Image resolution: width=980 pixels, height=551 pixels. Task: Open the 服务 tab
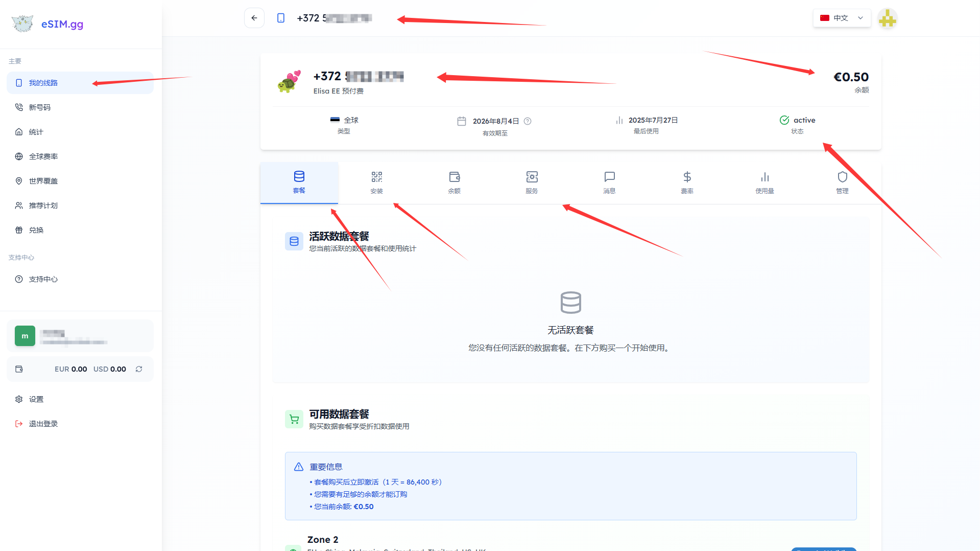pos(532,182)
